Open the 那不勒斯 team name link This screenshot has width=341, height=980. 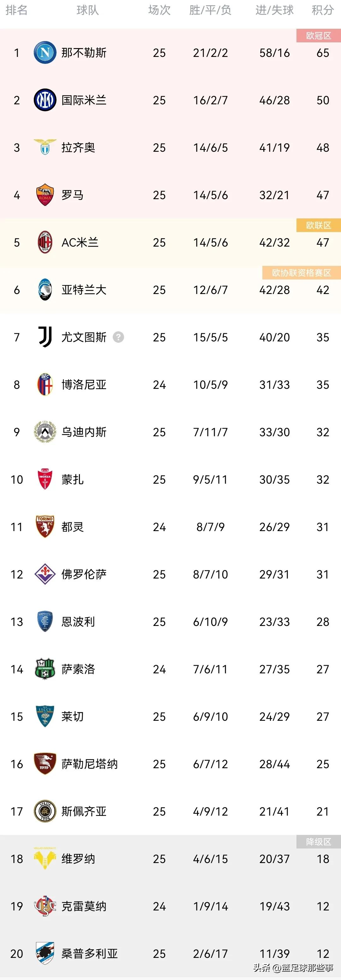click(x=84, y=52)
